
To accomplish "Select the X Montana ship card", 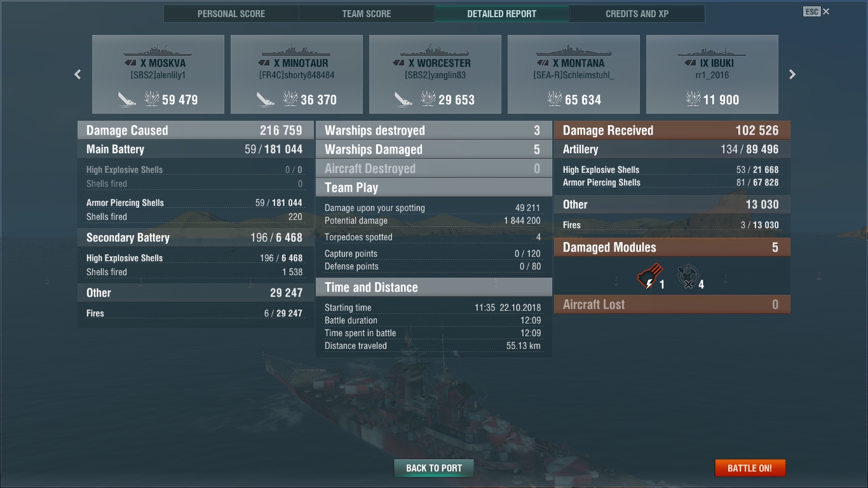I will [574, 74].
